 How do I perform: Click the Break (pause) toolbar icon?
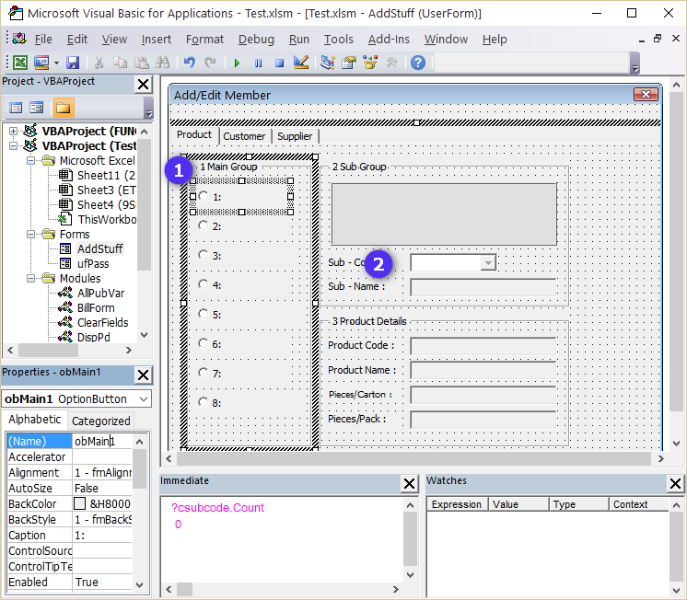[x=258, y=62]
